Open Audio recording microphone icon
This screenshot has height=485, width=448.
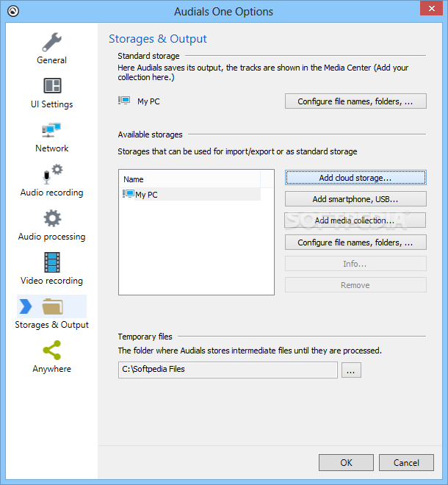(x=52, y=174)
